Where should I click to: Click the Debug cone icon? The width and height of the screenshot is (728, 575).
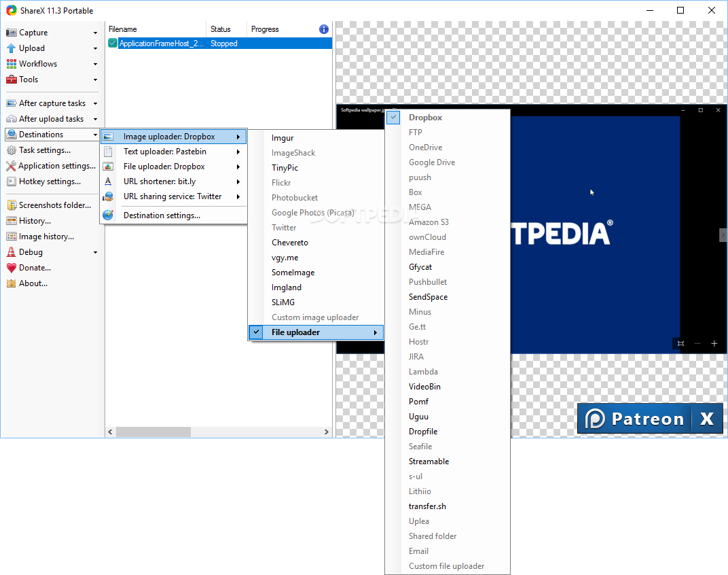[x=11, y=252]
